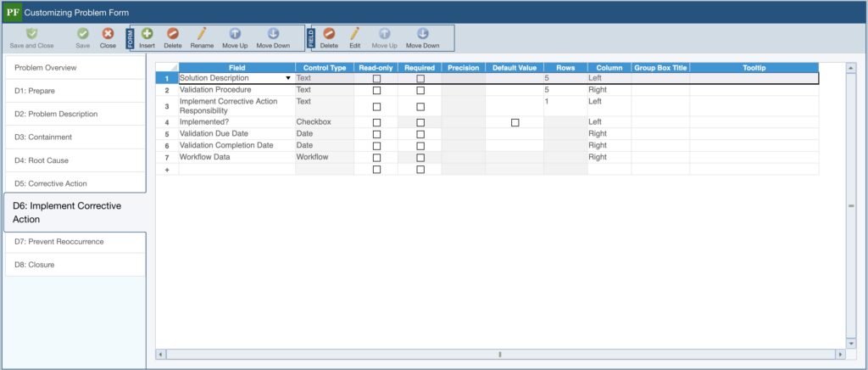
Task: Click the Save and Close shield icon
Action: point(31,33)
